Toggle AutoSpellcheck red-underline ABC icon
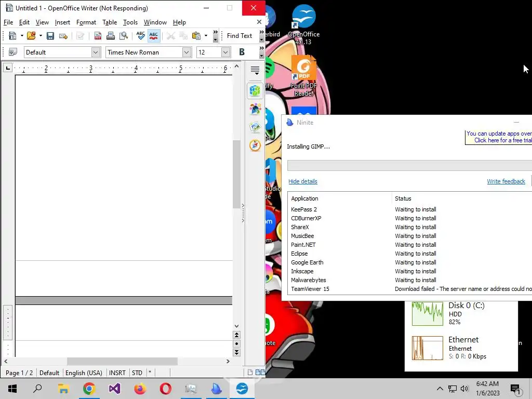The width and height of the screenshot is (532, 399). [154, 36]
